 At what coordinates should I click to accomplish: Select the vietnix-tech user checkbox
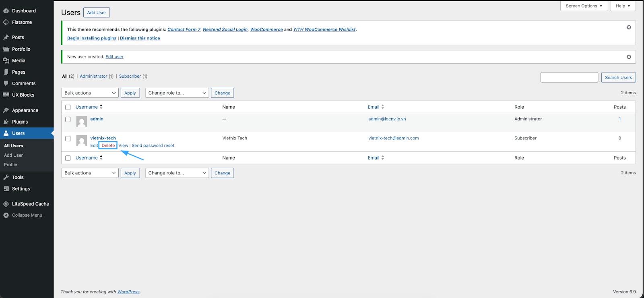68,139
